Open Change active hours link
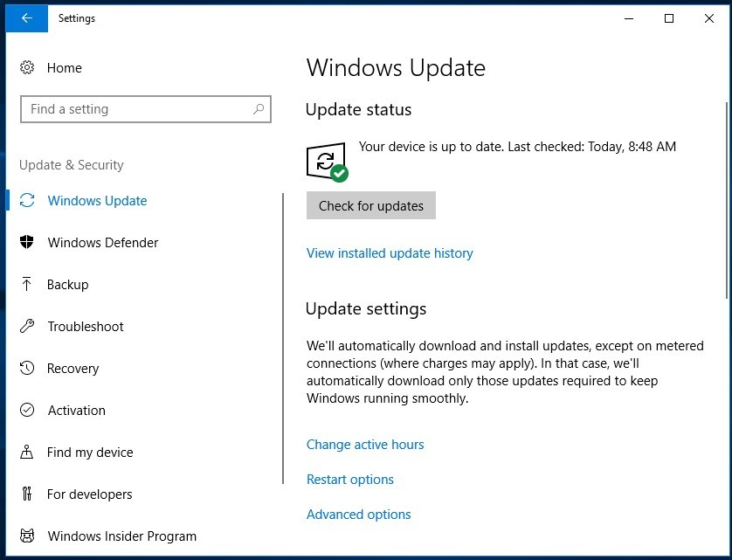Image resolution: width=732 pixels, height=560 pixels. point(365,444)
